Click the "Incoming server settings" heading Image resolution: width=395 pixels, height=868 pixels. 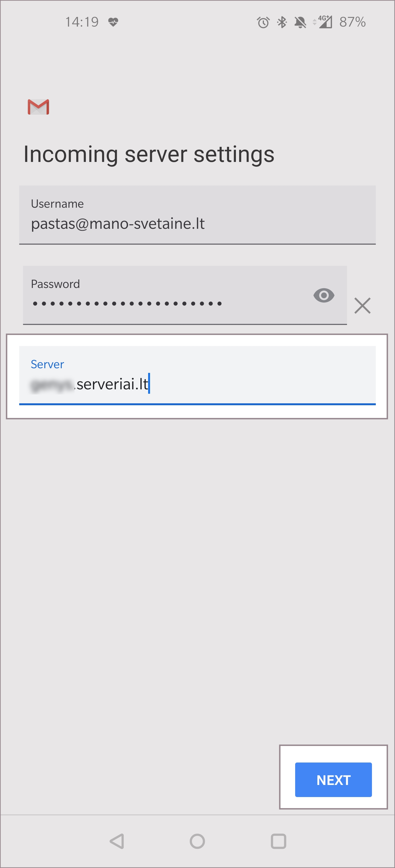[x=149, y=154]
